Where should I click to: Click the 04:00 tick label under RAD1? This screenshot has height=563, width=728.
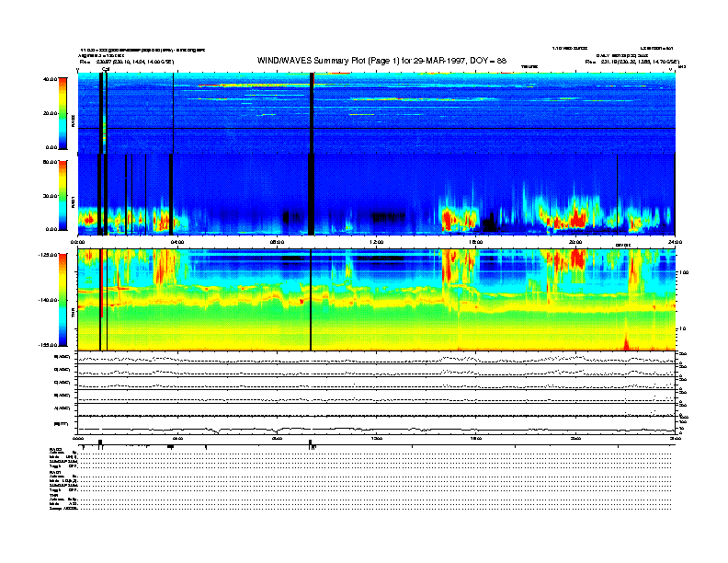click(x=177, y=242)
